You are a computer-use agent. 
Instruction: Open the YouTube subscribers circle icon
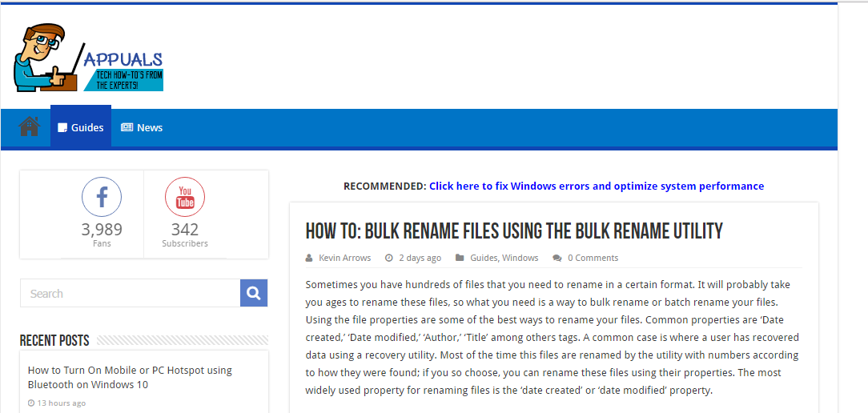point(185,197)
